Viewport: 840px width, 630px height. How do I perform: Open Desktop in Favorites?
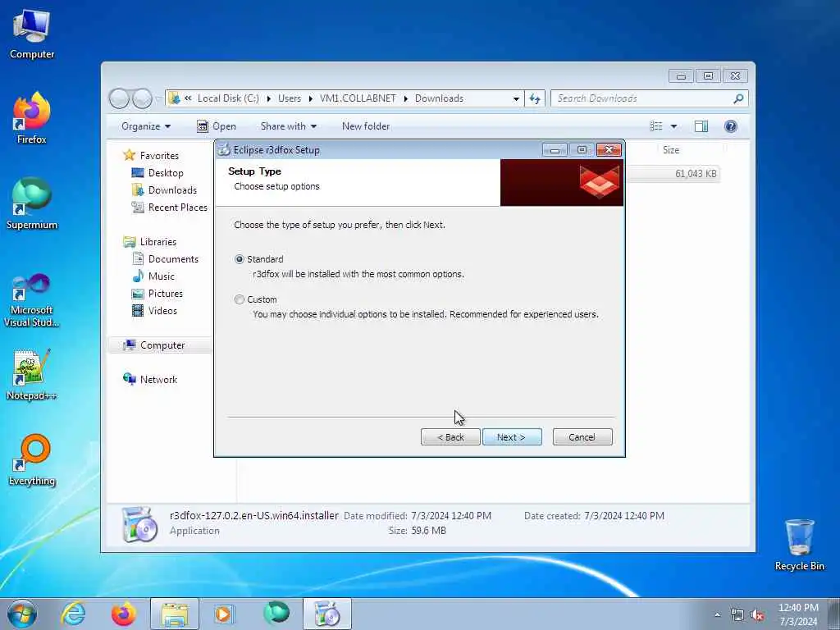(x=166, y=173)
